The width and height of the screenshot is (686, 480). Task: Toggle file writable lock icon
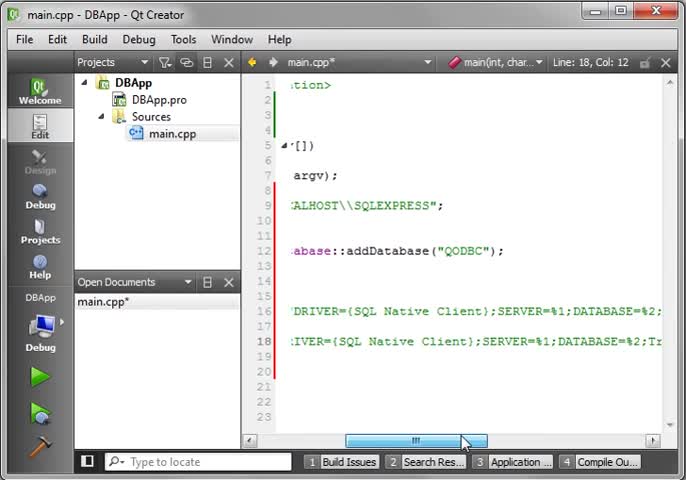click(644, 63)
